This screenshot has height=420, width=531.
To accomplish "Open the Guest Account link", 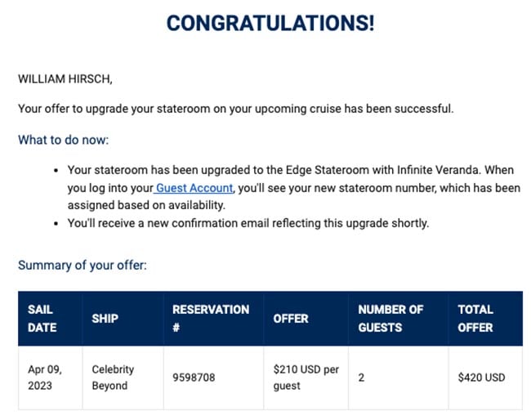I will (x=194, y=188).
